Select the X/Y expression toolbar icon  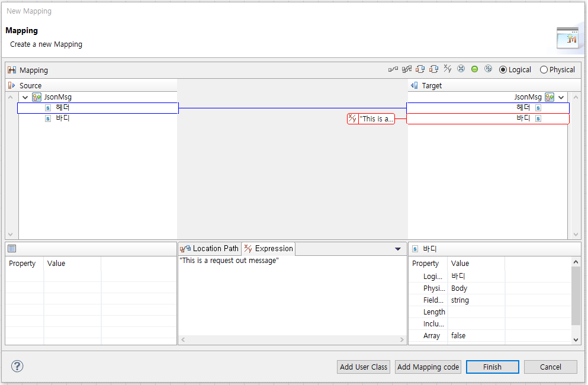pos(448,69)
